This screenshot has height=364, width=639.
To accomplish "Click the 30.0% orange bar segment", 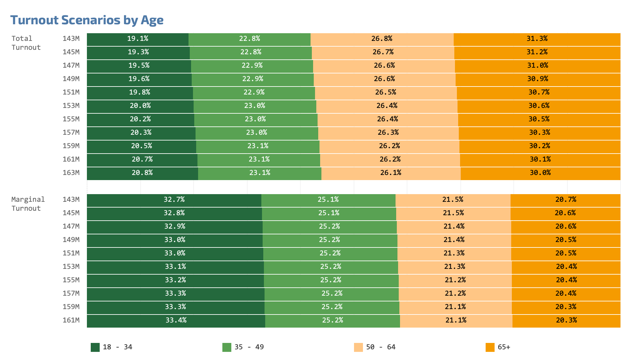I will pos(540,173).
